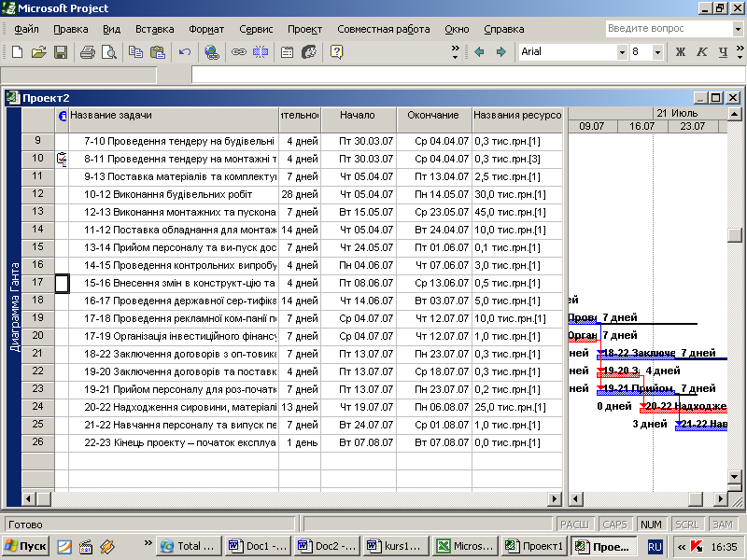The height and width of the screenshot is (560, 747).
Task: Expand the standard toolbar options chevron
Action: click(456, 52)
